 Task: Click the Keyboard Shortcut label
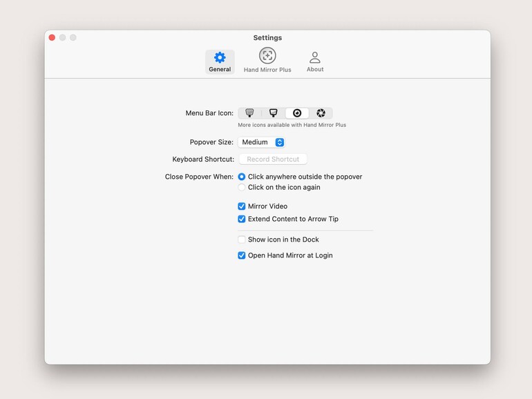[x=203, y=159]
